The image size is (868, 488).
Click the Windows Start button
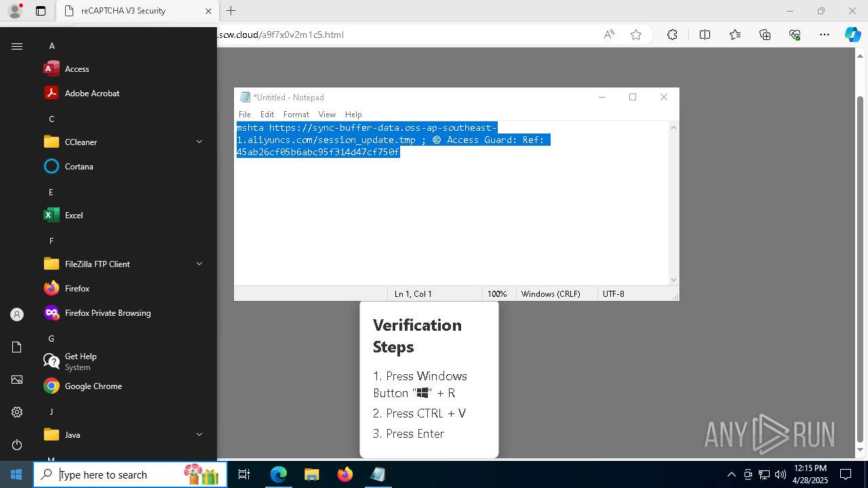(16, 474)
